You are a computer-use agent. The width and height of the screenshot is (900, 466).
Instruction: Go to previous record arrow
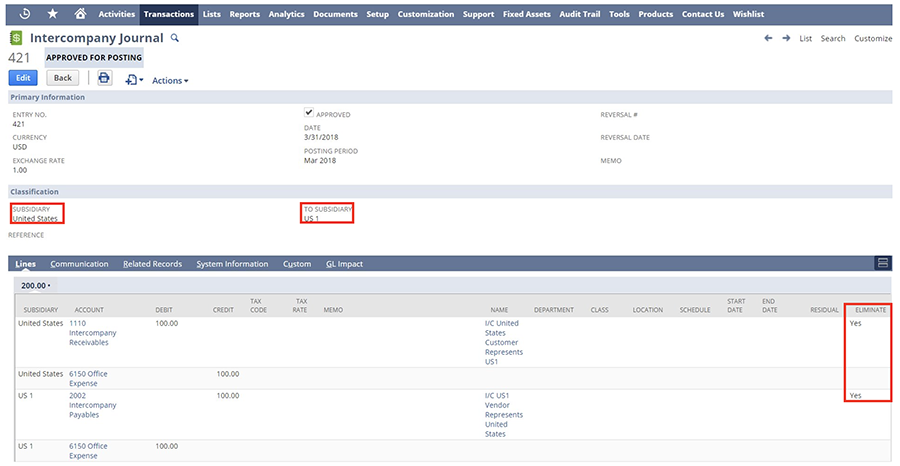click(x=768, y=38)
